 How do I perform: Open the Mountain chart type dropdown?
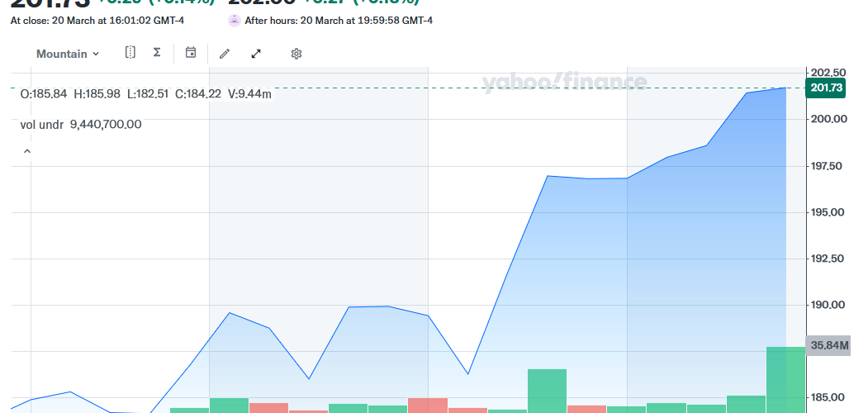pos(67,54)
